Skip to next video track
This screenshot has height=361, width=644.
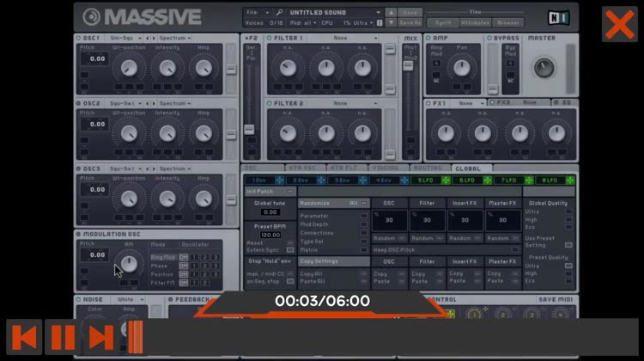point(101,337)
